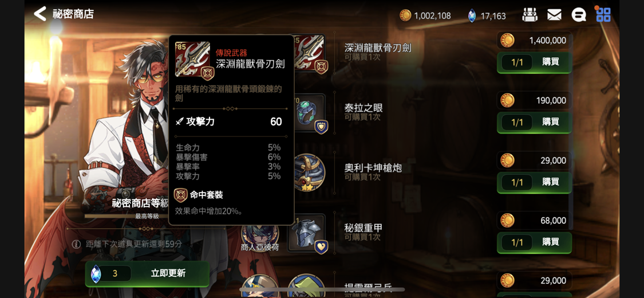Tap the back arrow beside 祕密商店
The width and height of the screenshot is (644, 298).
point(40,14)
